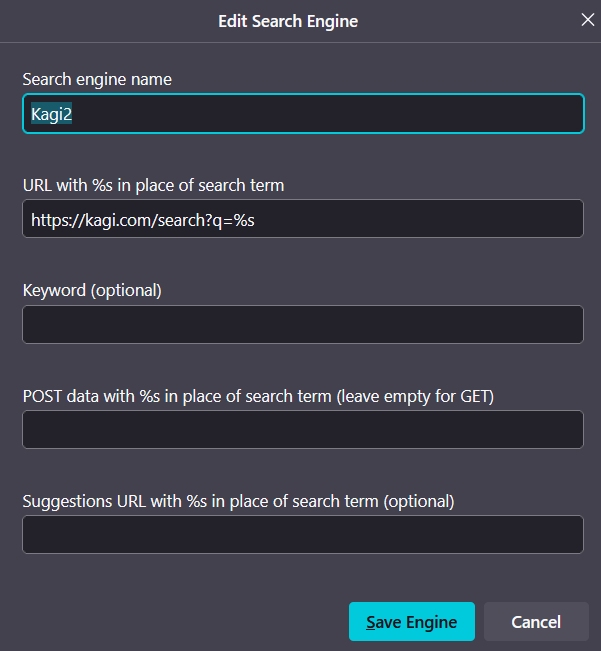Screen dimensions: 601x651
Task: Click the Save Engine button
Action: pos(411,622)
